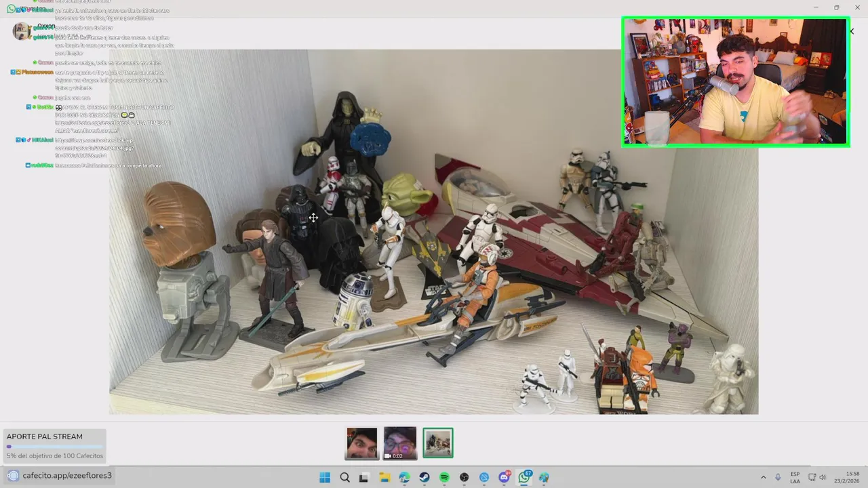The image size is (868, 488).
Task: Select the first face photo thumbnail
Action: [x=361, y=443]
